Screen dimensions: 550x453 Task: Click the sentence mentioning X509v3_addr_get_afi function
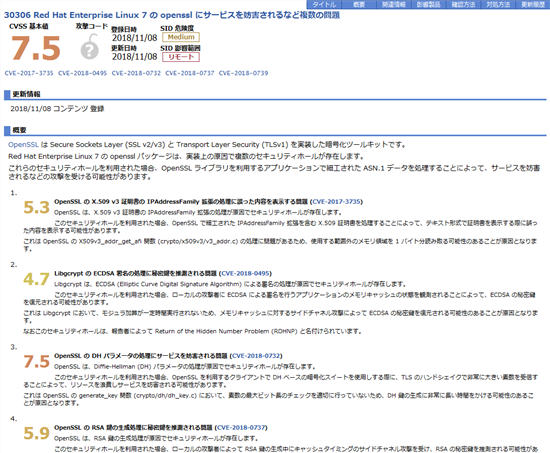pos(280,245)
